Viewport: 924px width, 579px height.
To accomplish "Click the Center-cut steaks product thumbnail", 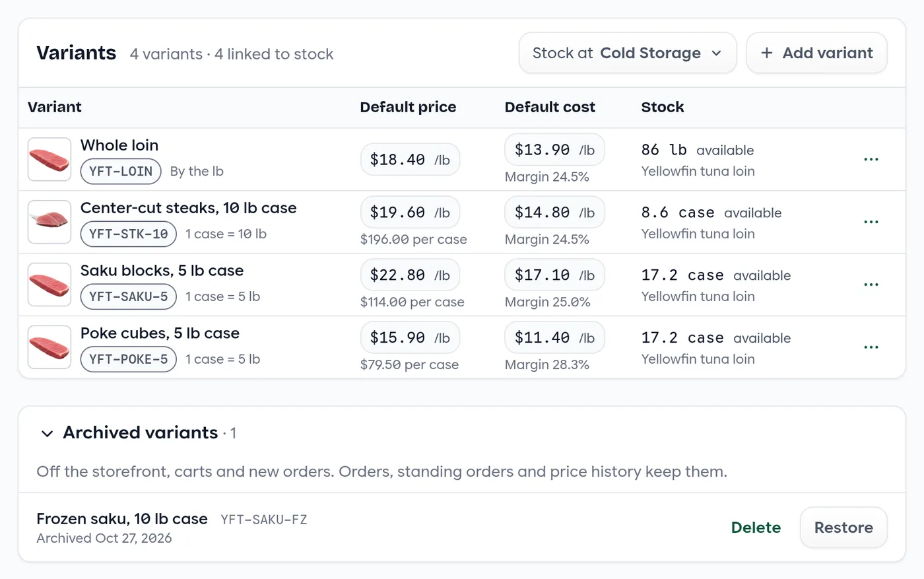I will click(49, 222).
